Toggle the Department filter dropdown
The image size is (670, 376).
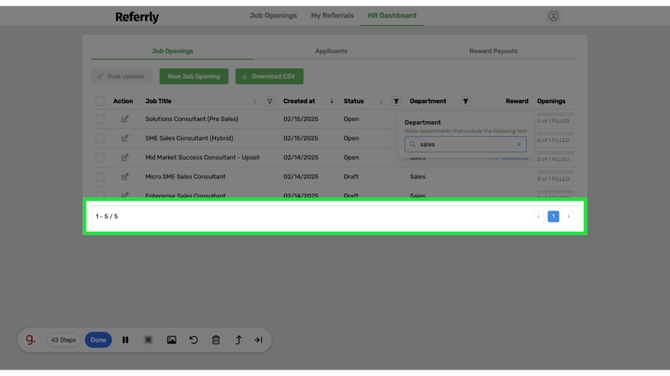[x=465, y=101]
